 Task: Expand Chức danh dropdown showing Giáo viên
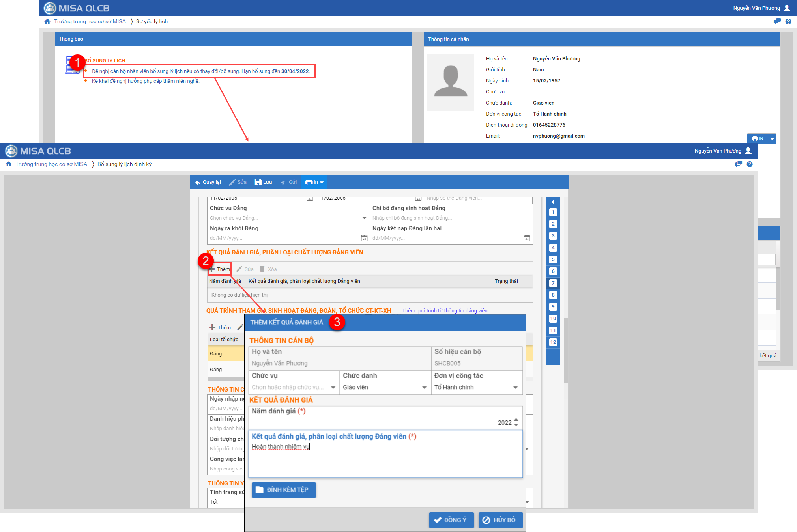[424, 387]
